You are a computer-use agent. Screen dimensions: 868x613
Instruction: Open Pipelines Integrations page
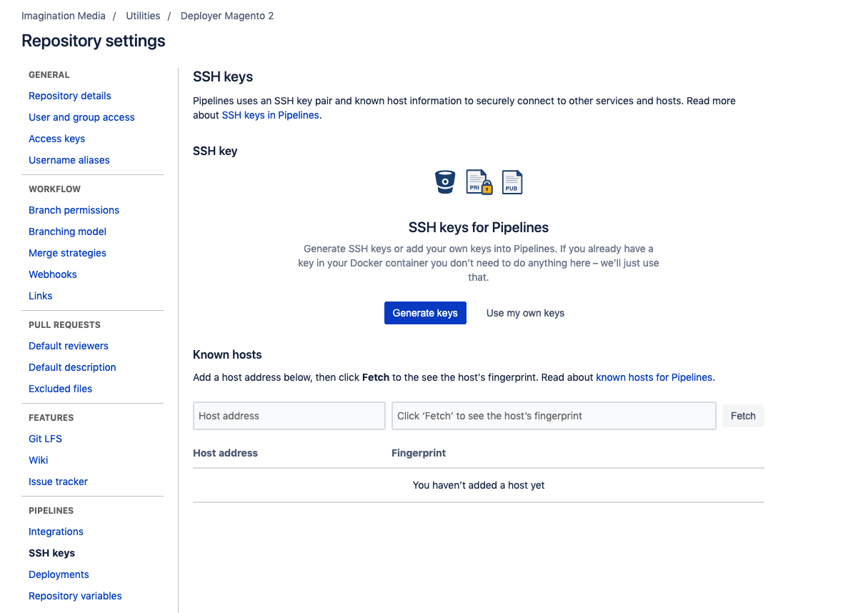click(56, 532)
